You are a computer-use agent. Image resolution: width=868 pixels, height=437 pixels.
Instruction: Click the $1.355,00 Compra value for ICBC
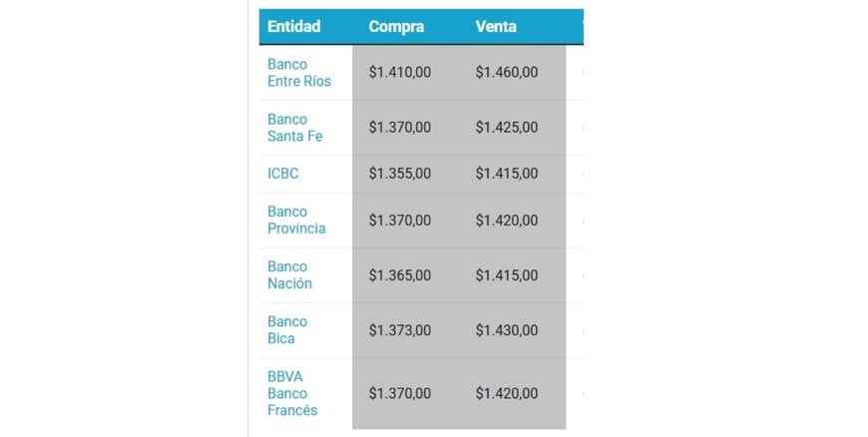point(400,174)
